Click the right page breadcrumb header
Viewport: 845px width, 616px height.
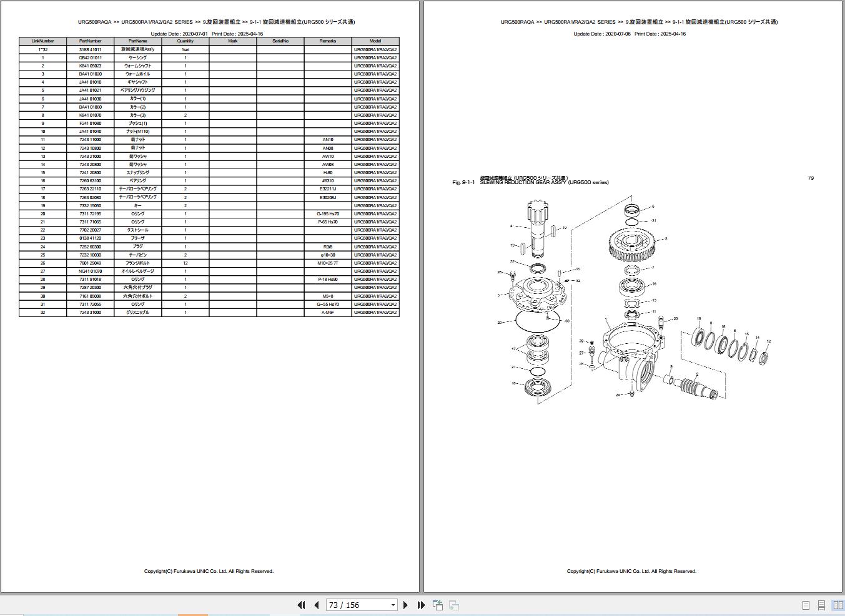(x=639, y=22)
